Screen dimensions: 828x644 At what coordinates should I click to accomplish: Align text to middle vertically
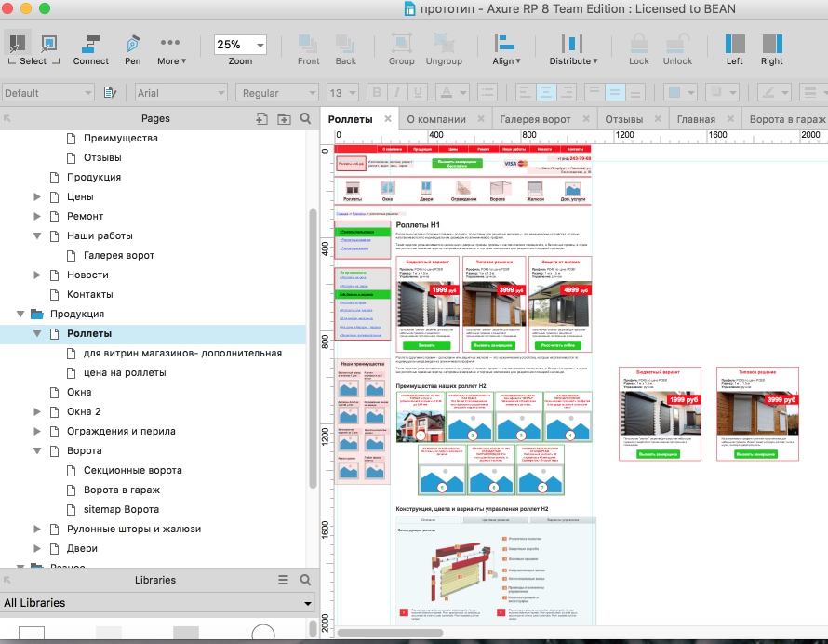615,93
